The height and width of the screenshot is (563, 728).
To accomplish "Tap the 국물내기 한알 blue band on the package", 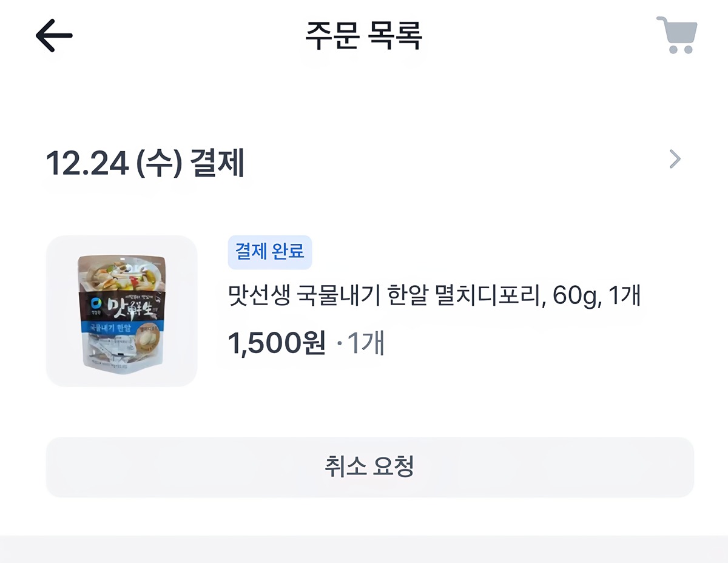I will [111, 326].
